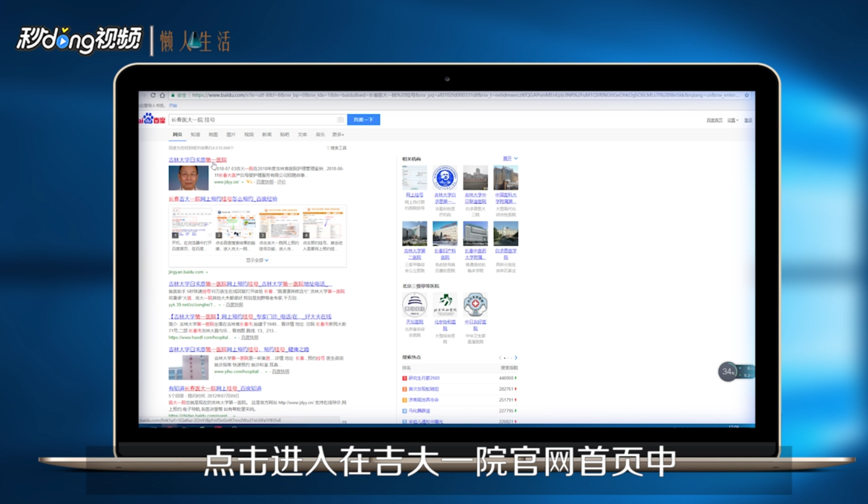Click the camera icon in the search box
Image resolution: width=868 pixels, height=504 pixels.
pyautogui.click(x=340, y=120)
